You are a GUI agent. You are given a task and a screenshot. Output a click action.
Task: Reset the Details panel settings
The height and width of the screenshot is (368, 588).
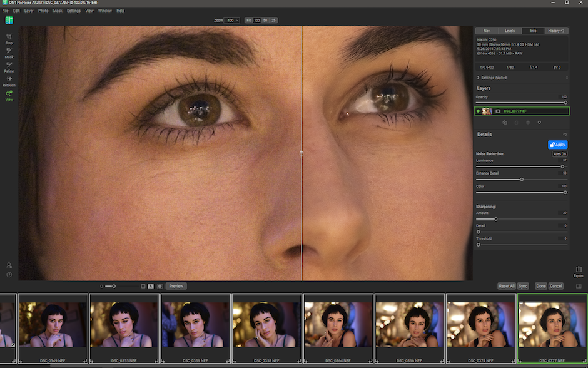pyautogui.click(x=565, y=135)
